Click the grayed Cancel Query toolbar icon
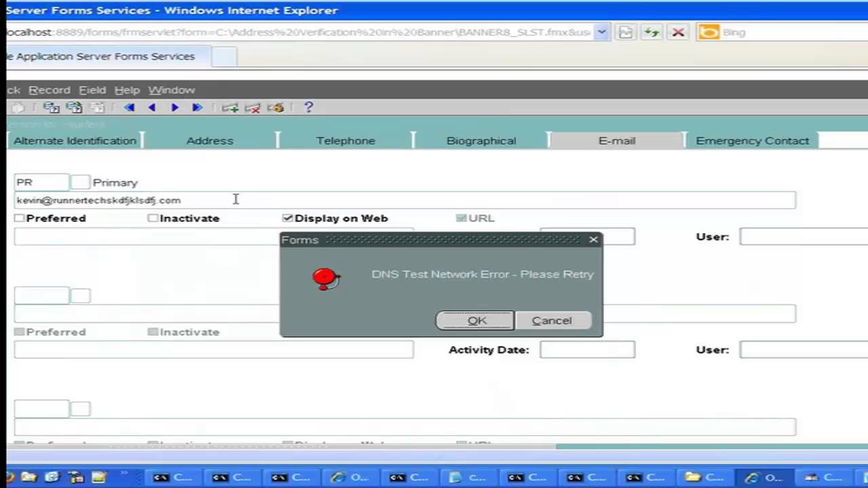 98,107
